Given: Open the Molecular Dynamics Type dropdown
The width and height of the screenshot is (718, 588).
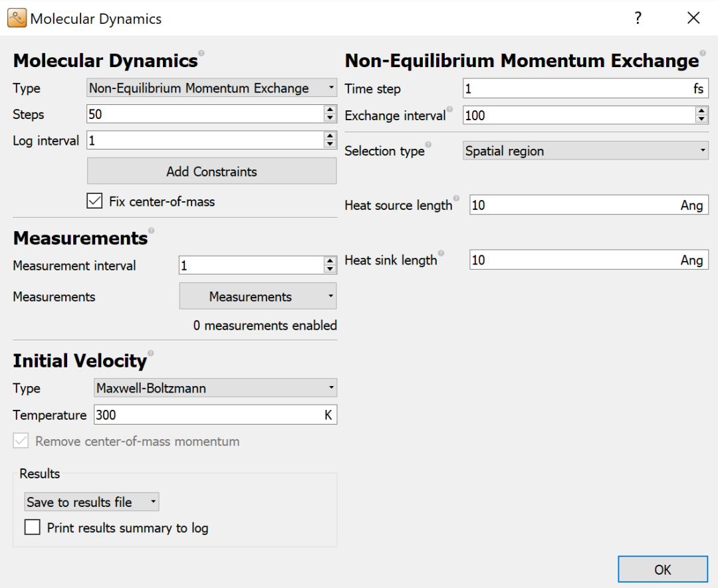Looking at the screenshot, I should tap(211, 88).
